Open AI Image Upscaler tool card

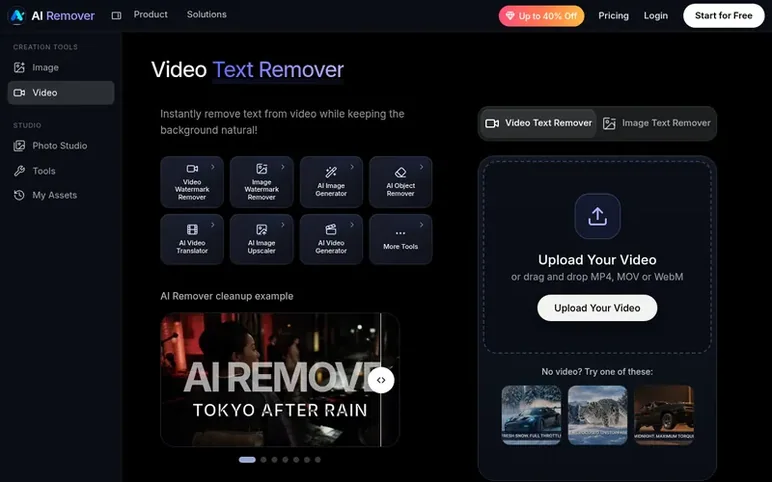click(x=261, y=239)
